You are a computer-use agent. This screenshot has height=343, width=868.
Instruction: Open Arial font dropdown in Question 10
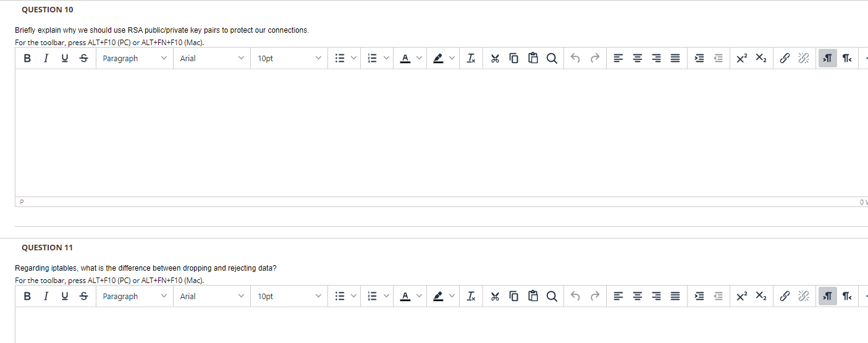[212, 58]
